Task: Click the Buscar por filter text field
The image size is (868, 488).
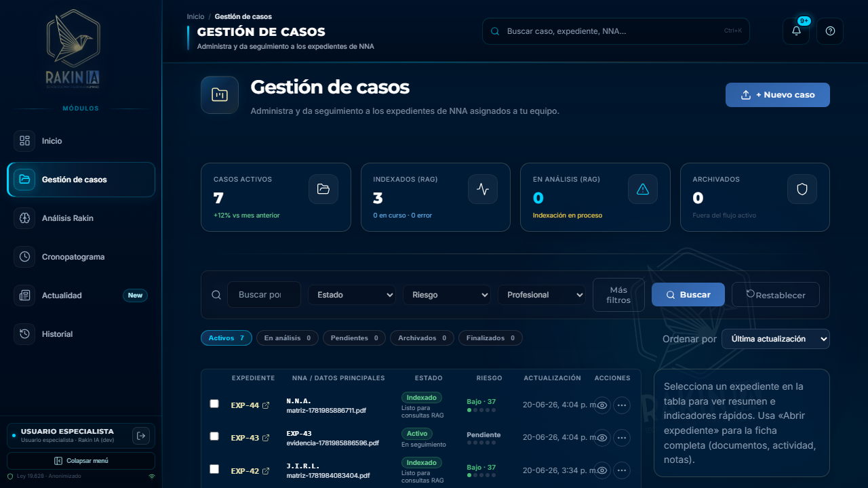Action: pos(264,295)
